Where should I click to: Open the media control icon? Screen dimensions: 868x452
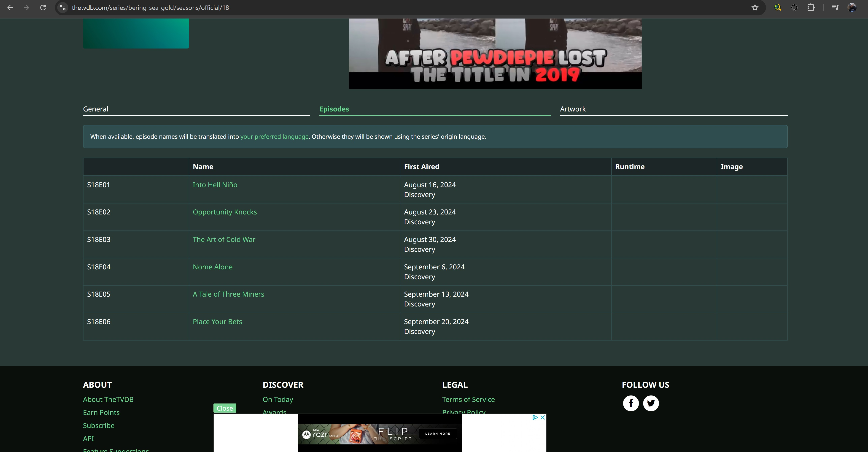point(835,7)
